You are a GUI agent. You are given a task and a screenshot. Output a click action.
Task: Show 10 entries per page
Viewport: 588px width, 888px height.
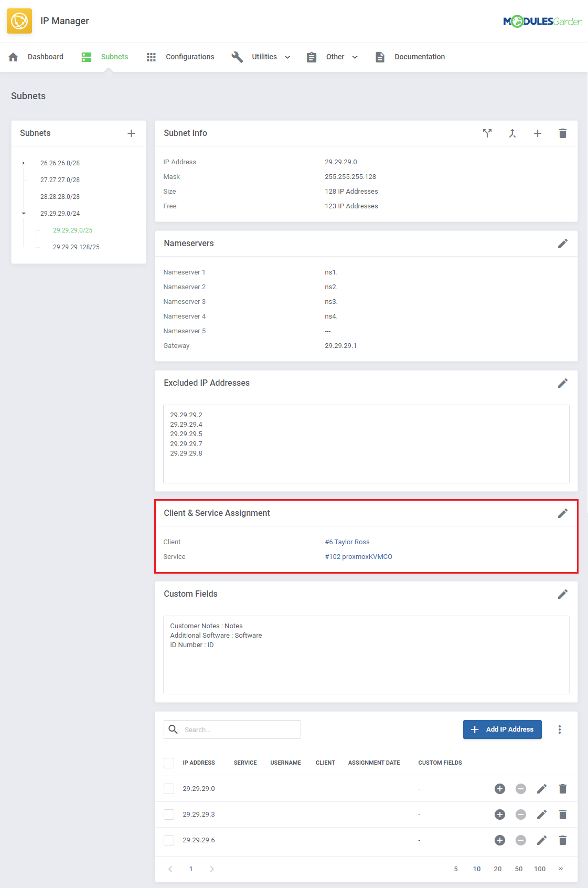coord(477,869)
